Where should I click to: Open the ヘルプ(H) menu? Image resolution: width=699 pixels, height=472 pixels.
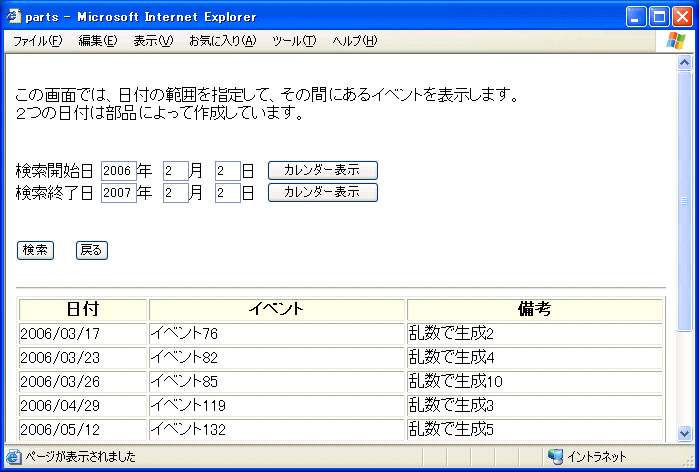(x=355, y=41)
